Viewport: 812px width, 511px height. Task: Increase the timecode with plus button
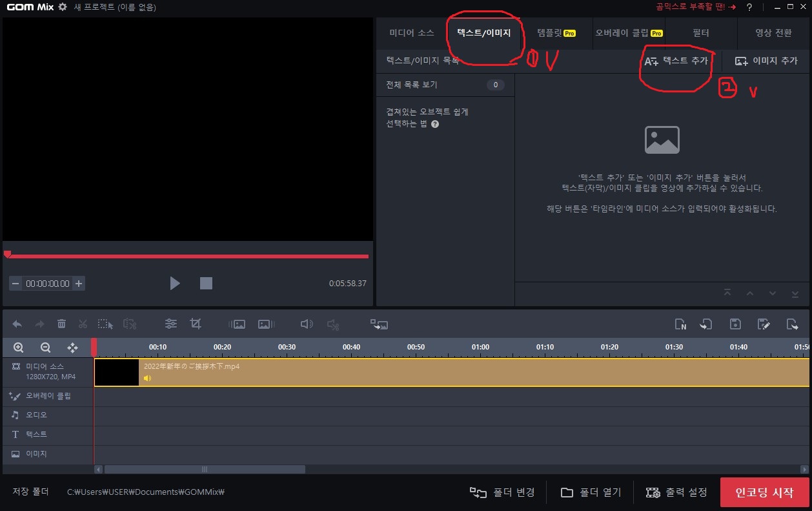79,283
